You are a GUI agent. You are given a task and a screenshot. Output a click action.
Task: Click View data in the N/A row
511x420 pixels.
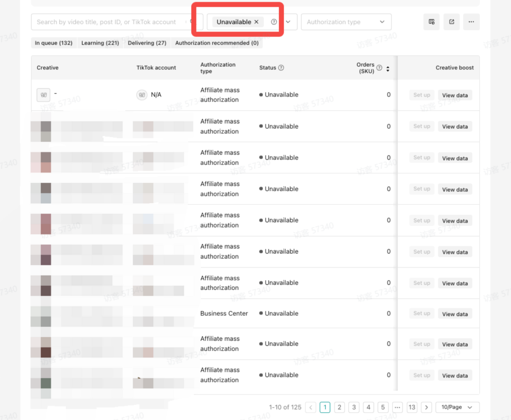coord(455,95)
